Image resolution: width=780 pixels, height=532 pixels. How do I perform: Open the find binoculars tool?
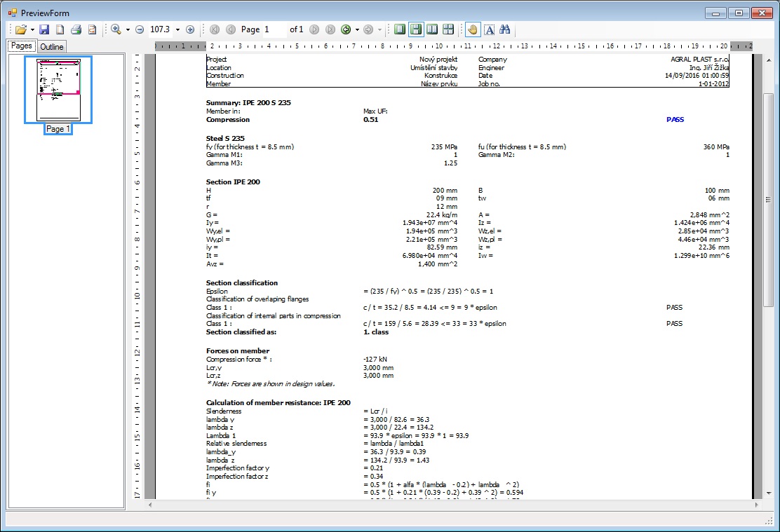pyautogui.click(x=504, y=29)
